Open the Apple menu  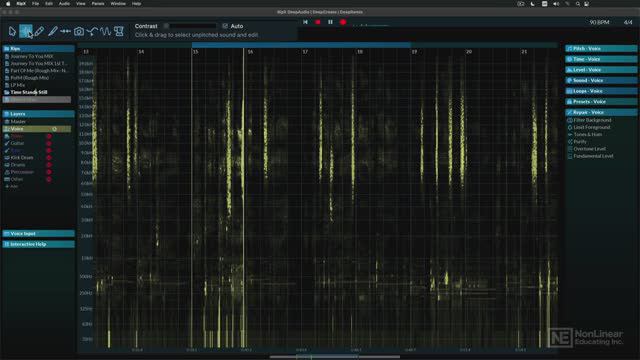pos(8,4)
